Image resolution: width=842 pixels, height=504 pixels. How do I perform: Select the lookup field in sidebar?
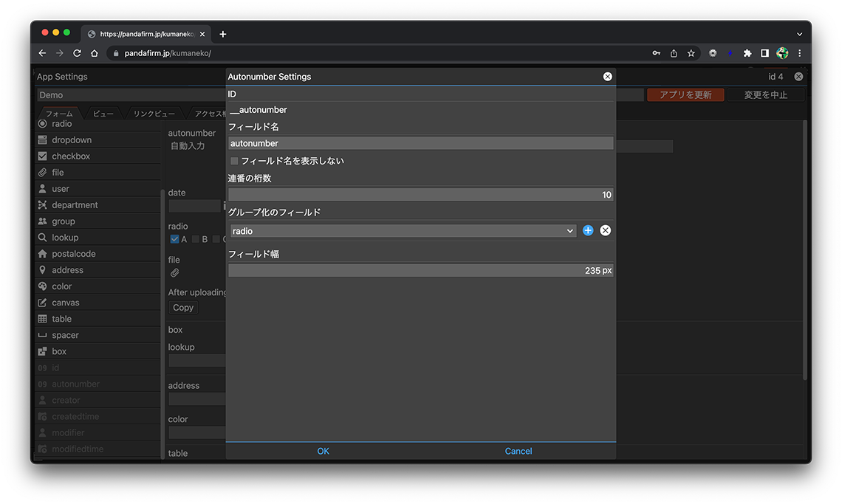pyautogui.click(x=65, y=238)
